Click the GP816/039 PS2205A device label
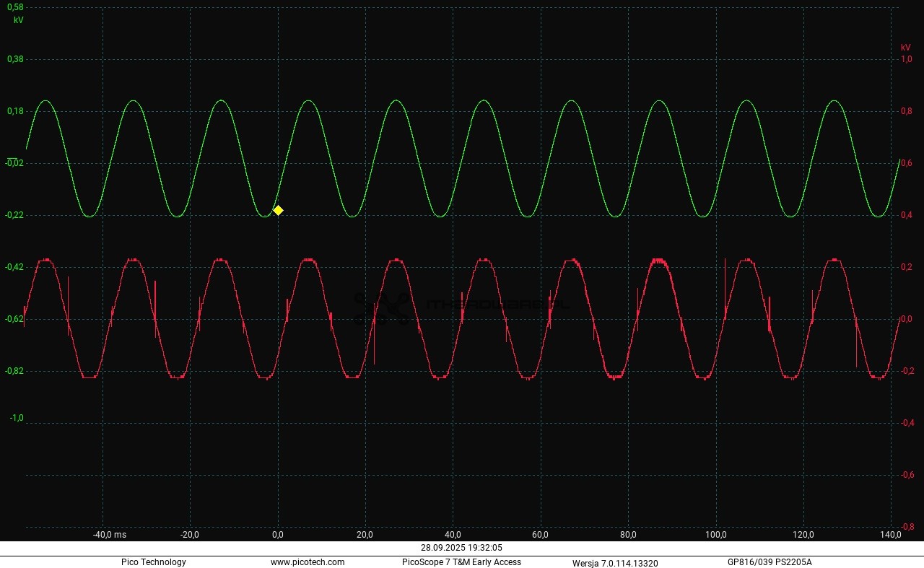The image size is (924, 568). point(770,562)
